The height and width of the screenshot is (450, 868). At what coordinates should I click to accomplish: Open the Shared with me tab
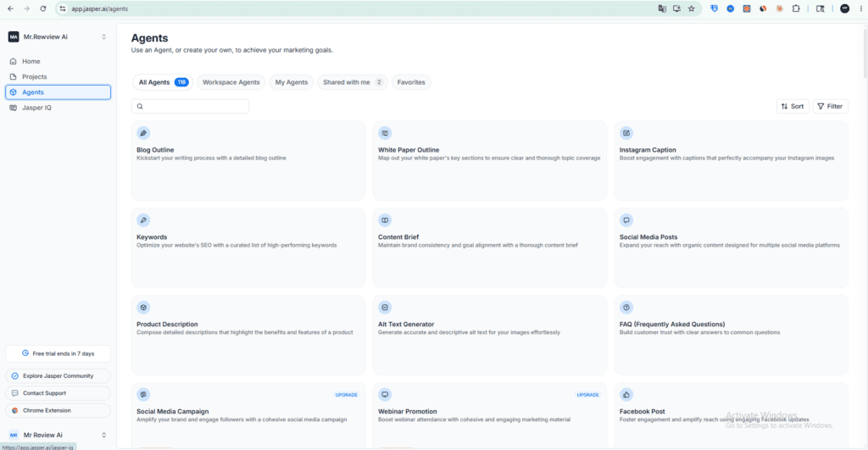coord(353,82)
